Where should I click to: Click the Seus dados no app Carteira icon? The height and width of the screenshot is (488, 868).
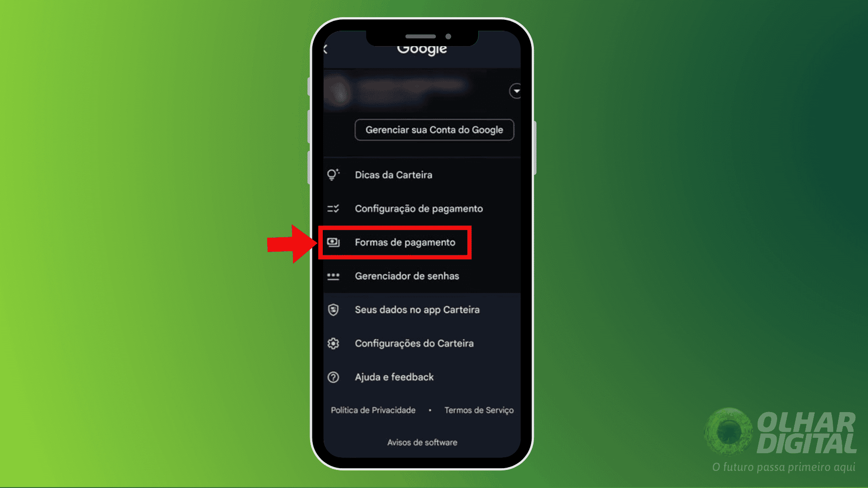click(x=332, y=309)
